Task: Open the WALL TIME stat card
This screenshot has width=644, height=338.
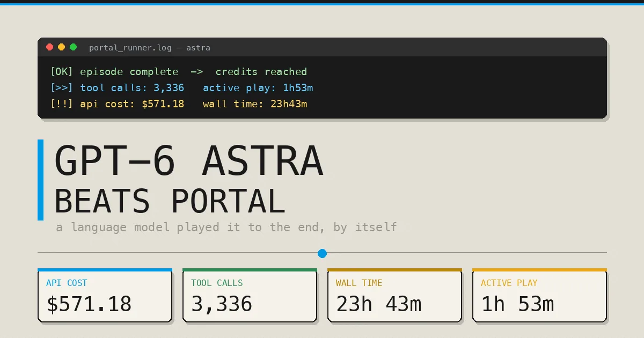Action: coord(394,295)
